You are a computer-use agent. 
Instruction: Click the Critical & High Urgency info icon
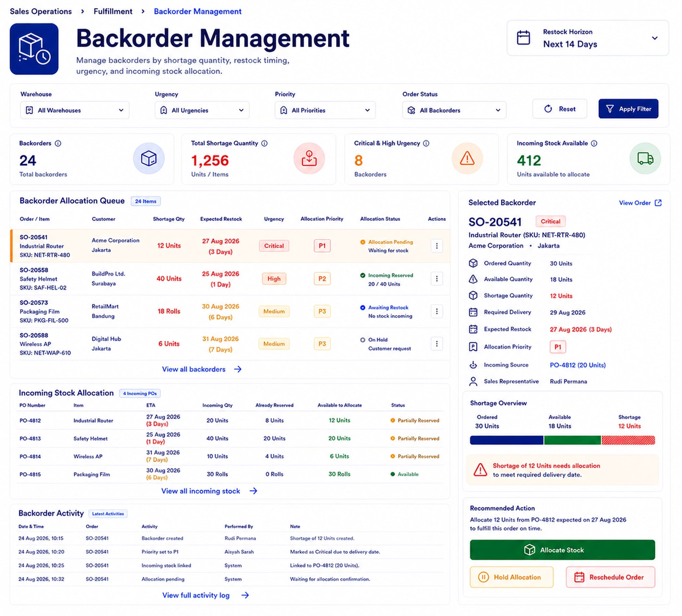[426, 143]
